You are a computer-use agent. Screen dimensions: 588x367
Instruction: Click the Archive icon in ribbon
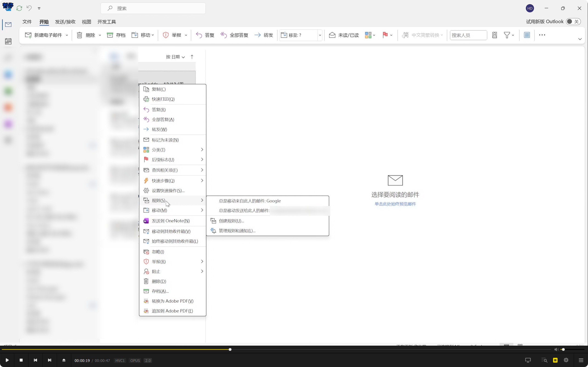click(x=110, y=35)
